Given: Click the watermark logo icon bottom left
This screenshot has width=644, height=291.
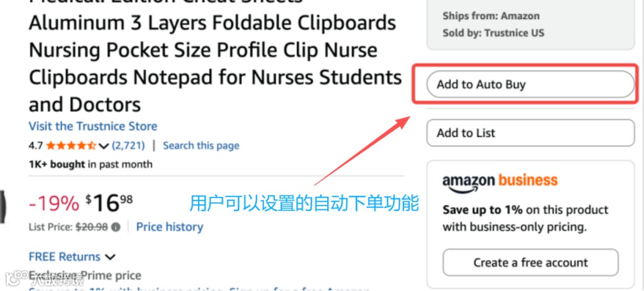Looking at the screenshot, I should coord(14,279).
